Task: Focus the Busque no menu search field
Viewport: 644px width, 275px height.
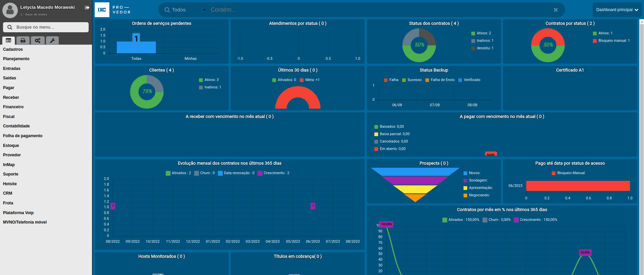Action: pos(46,27)
